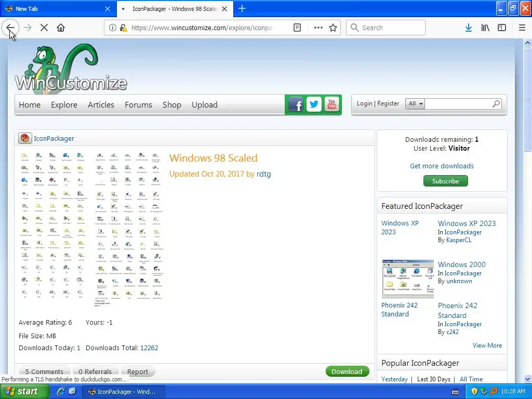Close the New Tab tab

[108, 9]
